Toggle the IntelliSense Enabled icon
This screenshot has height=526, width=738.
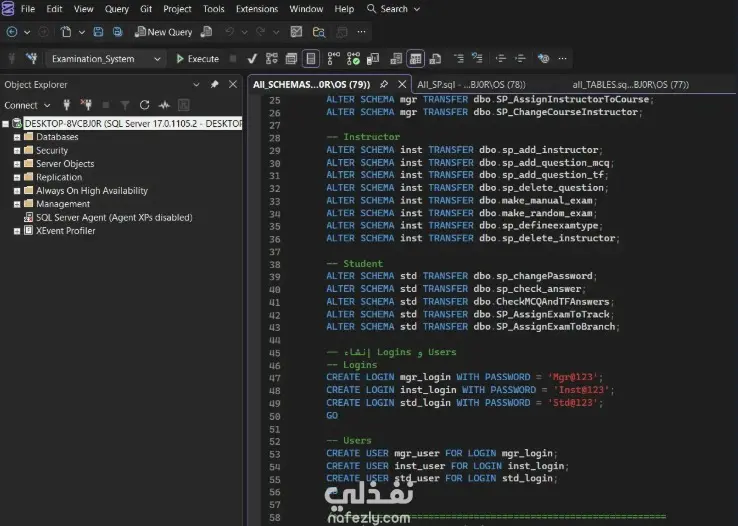[311, 59]
